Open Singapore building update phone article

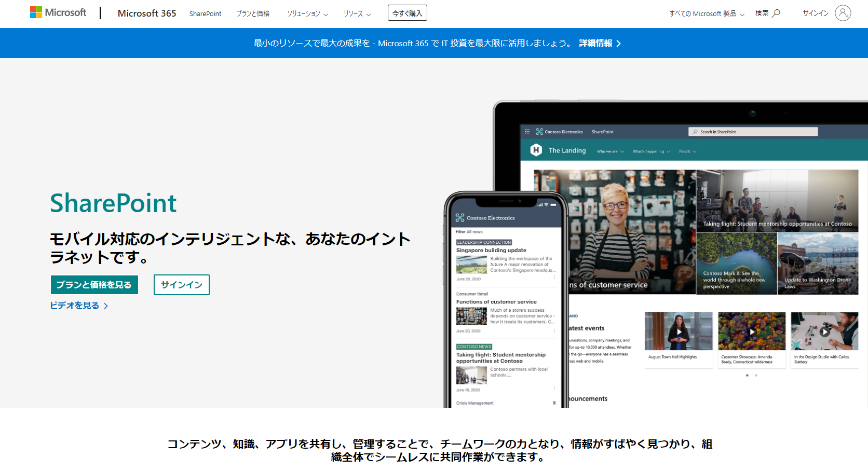(x=491, y=250)
